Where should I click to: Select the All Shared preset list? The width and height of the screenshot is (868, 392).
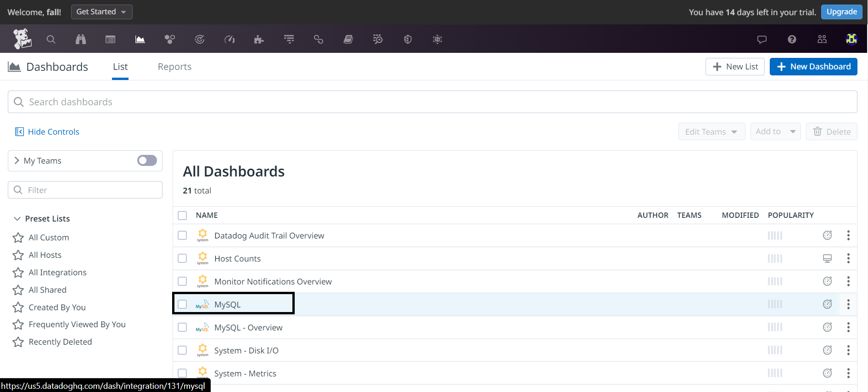[47, 290]
